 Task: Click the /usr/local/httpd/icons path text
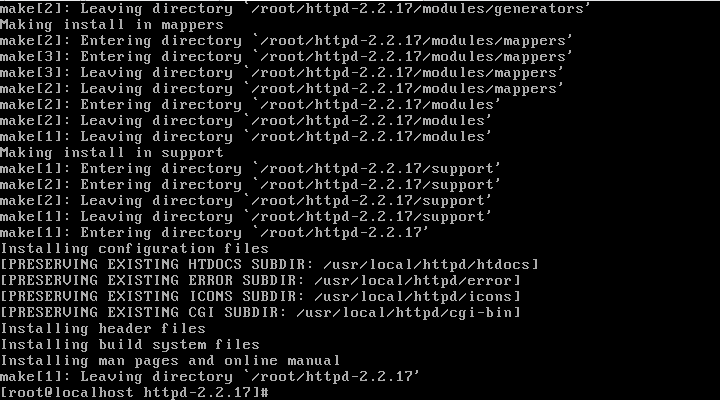click(x=413, y=297)
